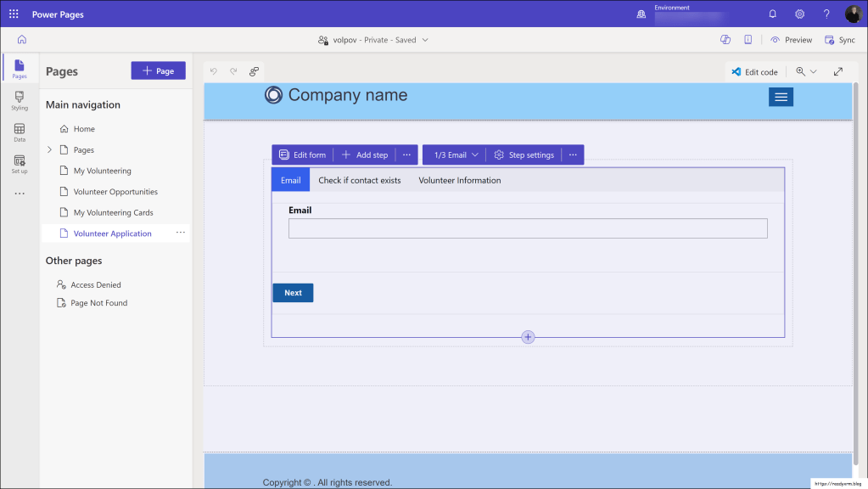Click the Next button on form
Screen dimensions: 868x489
[x=293, y=293]
